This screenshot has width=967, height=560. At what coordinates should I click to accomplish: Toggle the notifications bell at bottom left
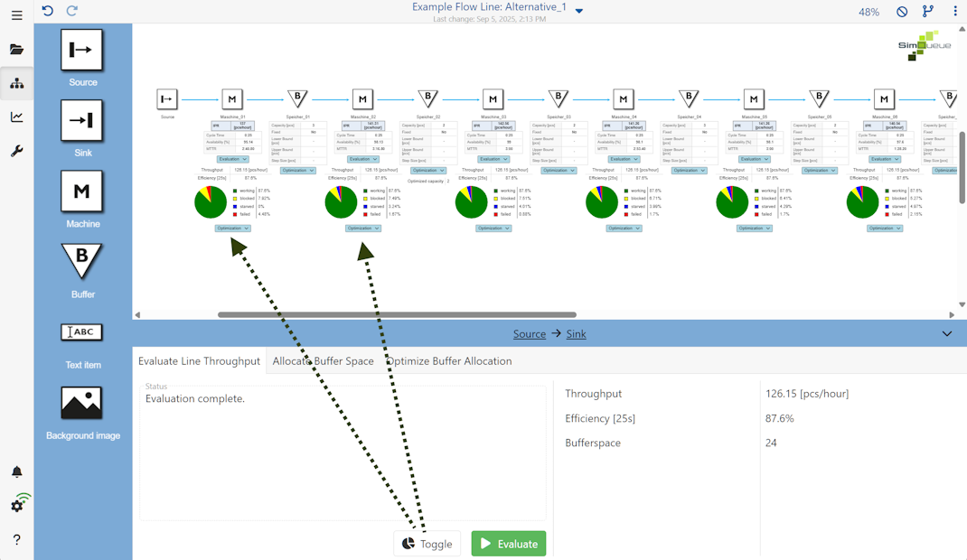(16, 471)
